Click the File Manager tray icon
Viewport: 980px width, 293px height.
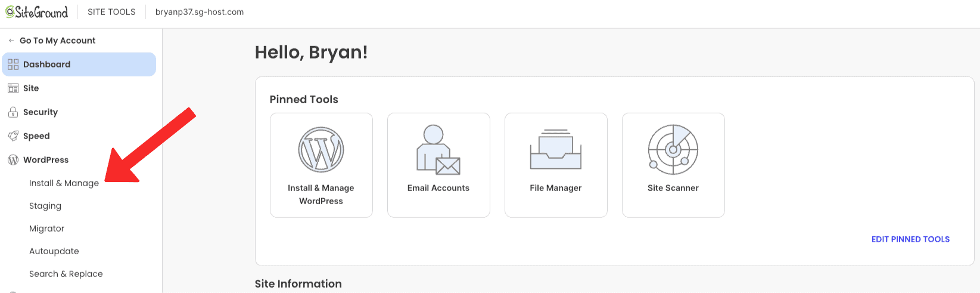click(556, 150)
